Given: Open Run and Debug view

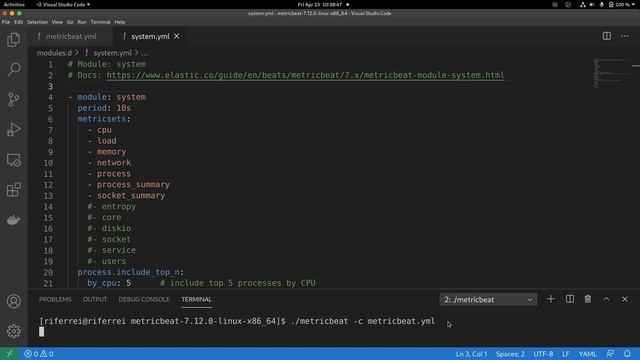Looking at the screenshot, I should tap(13, 129).
